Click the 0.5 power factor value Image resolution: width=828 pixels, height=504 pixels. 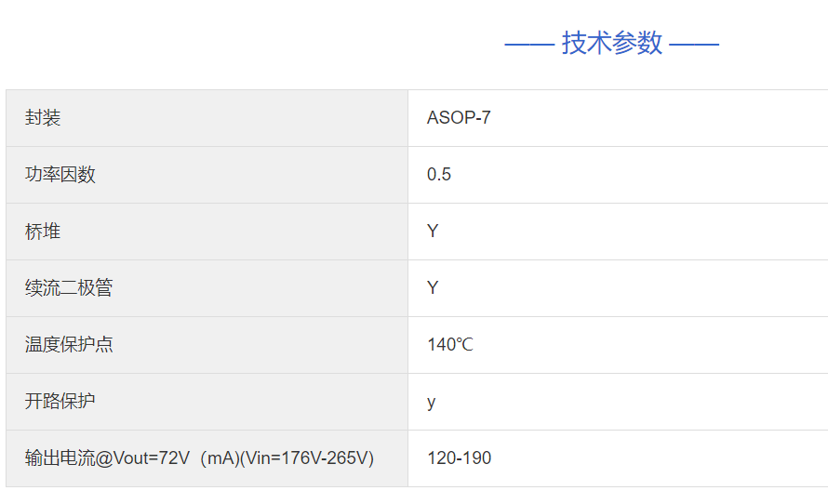point(439,175)
